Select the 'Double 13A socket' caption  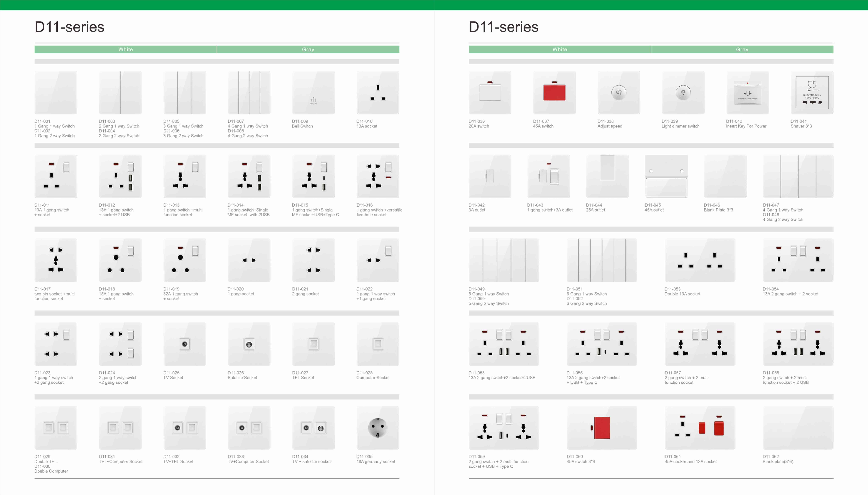(x=682, y=294)
